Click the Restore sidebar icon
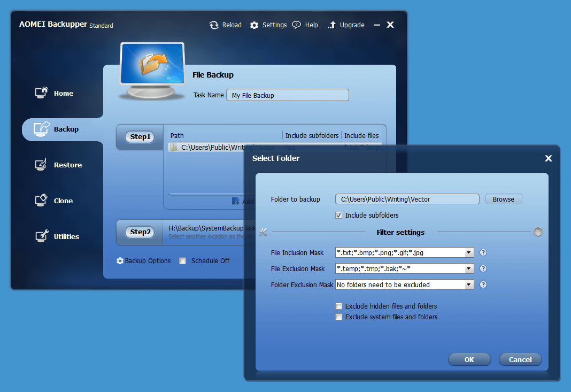 41,164
